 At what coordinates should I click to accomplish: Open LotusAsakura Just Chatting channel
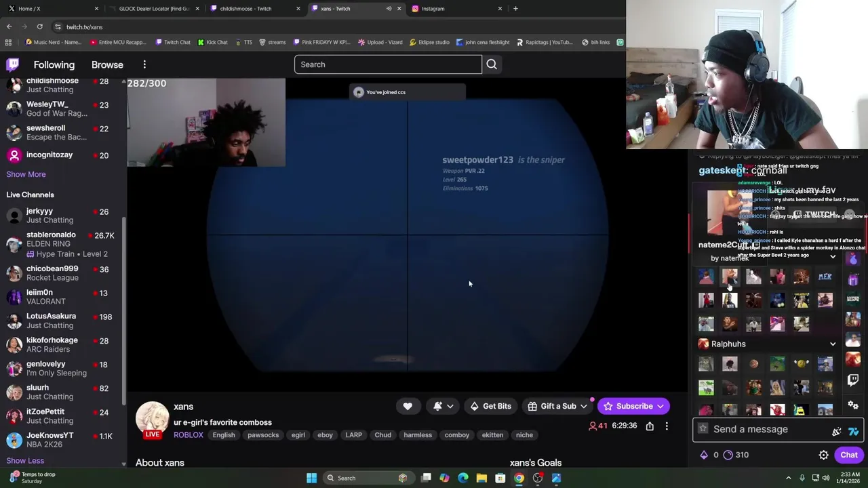pos(62,321)
